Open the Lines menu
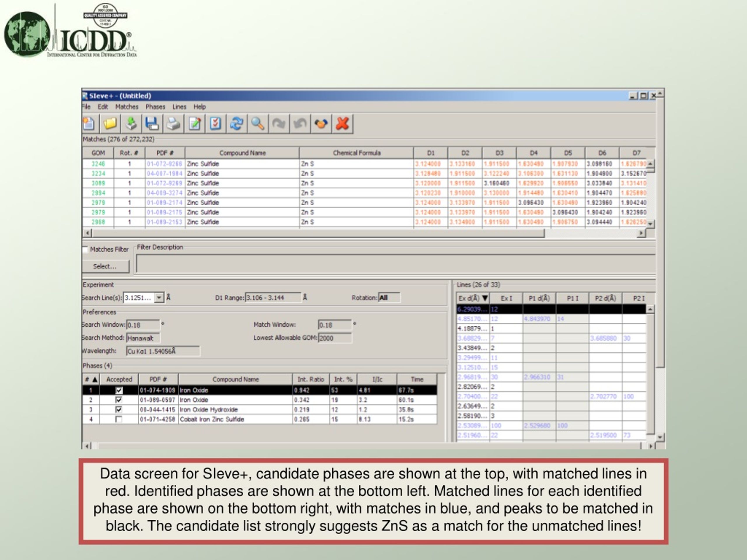The height and width of the screenshot is (560, 747). (x=179, y=107)
